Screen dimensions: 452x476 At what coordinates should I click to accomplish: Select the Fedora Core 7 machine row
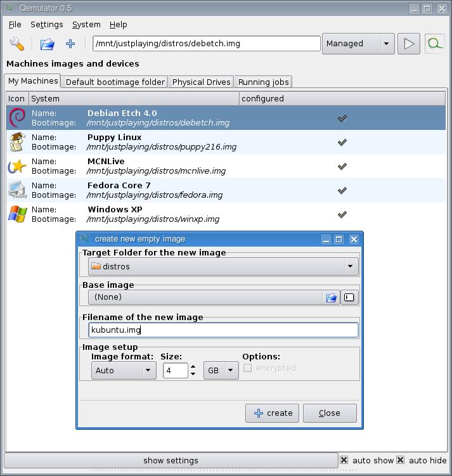[226, 190]
